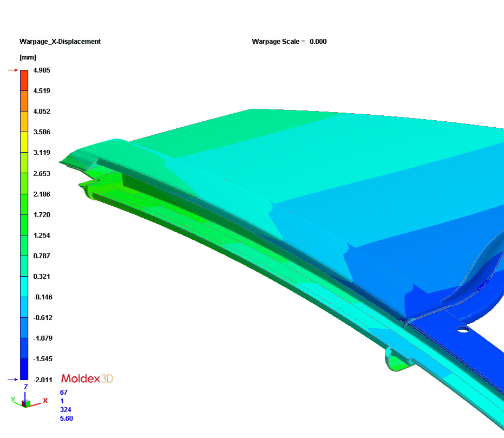Click the 1.720 legend value

(42, 214)
